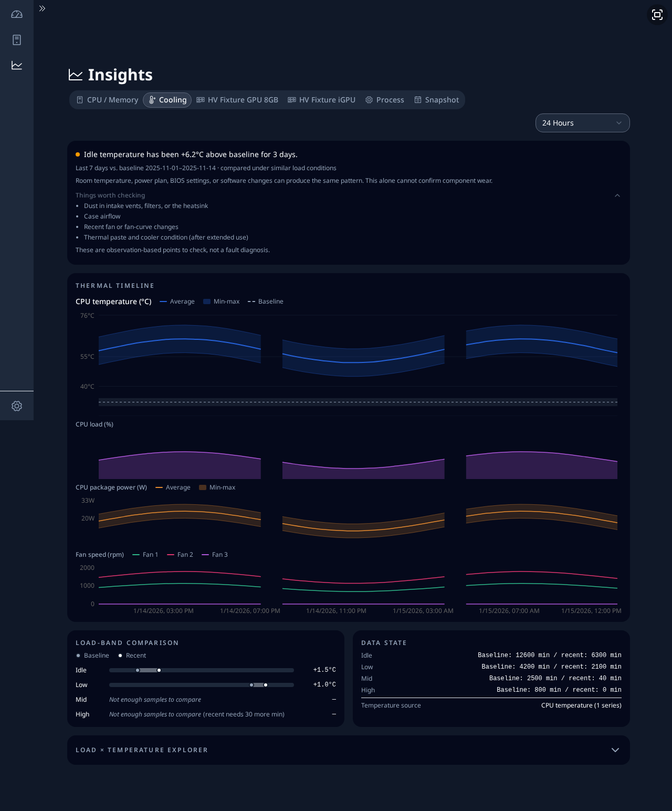
Task: Click 'Baseline: 2500 min / recent: 40 min'
Action: 555,679
